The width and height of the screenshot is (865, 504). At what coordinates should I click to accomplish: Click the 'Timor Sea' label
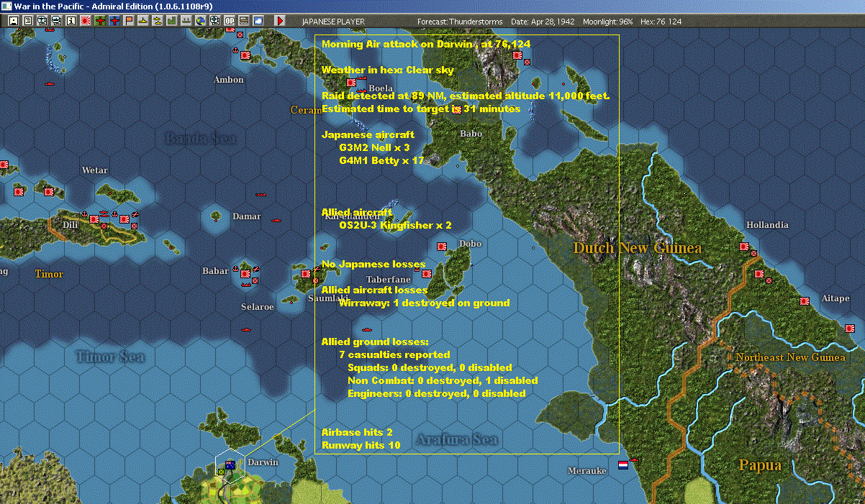point(110,357)
